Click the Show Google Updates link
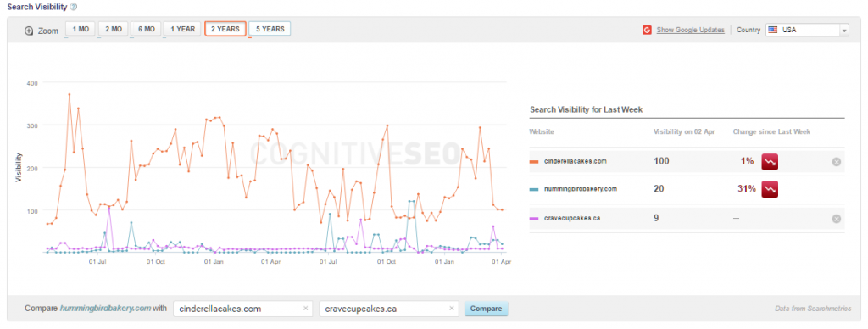868x329 pixels. pos(690,30)
